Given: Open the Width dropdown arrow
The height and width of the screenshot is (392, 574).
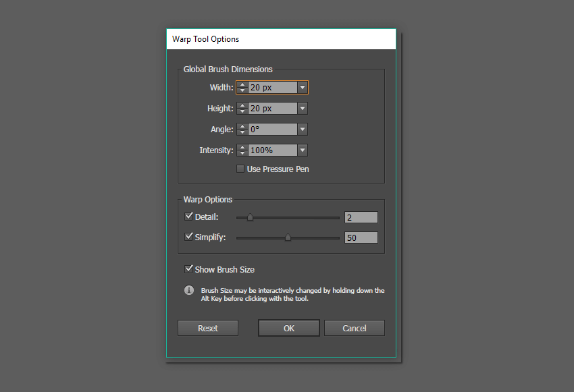Looking at the screenshot, I should tap(303, 87).
